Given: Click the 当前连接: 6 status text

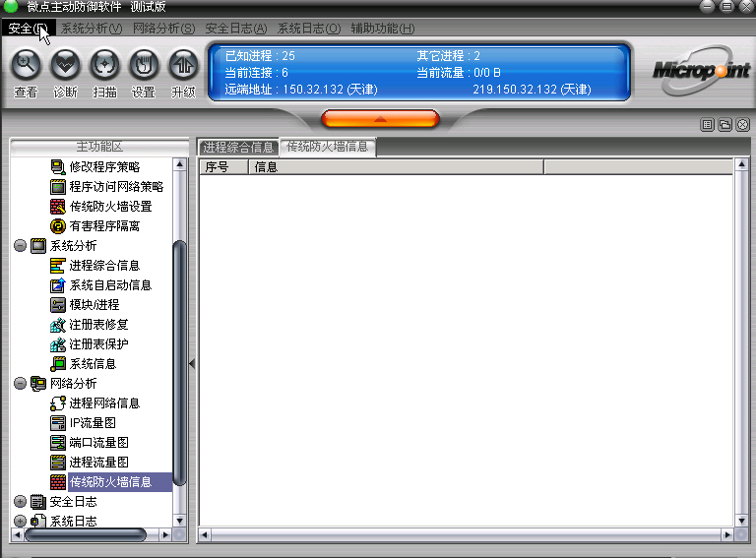Looking at the screenshot, I should coord(257,73).
